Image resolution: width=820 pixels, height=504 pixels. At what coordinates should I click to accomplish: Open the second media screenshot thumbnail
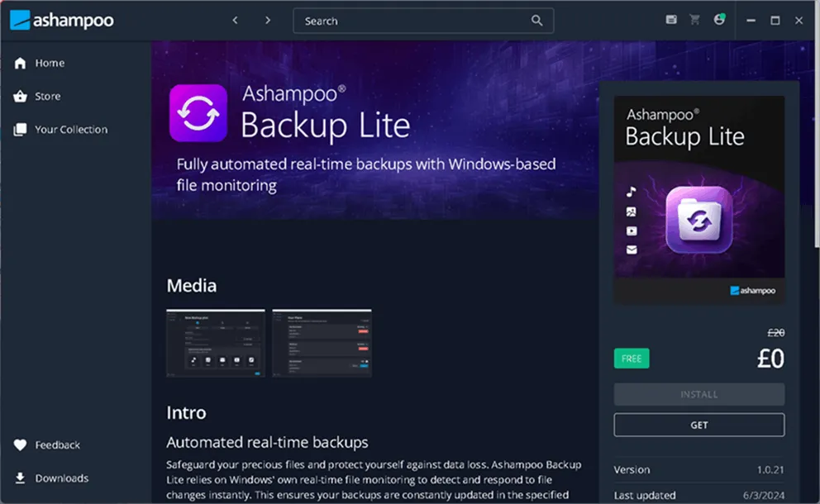click(322, 344)
